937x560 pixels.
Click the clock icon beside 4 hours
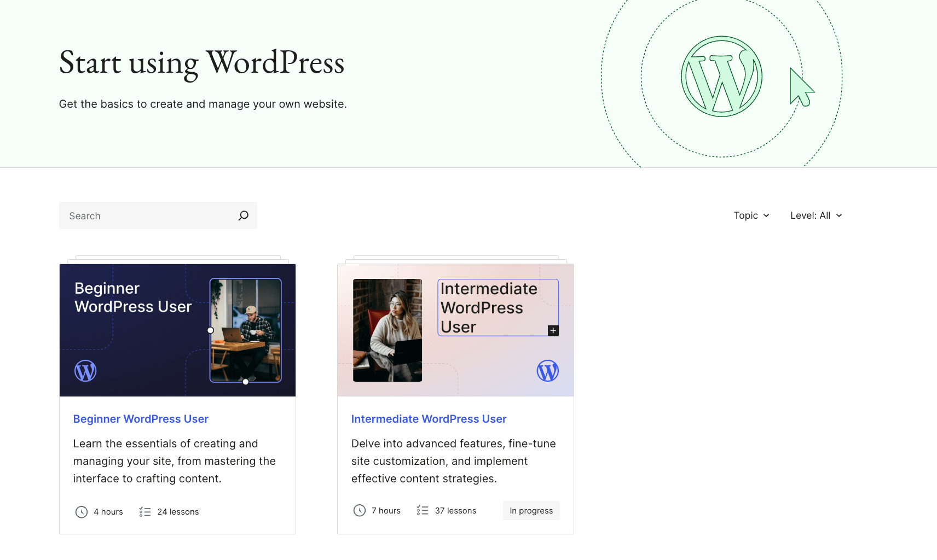82,512
